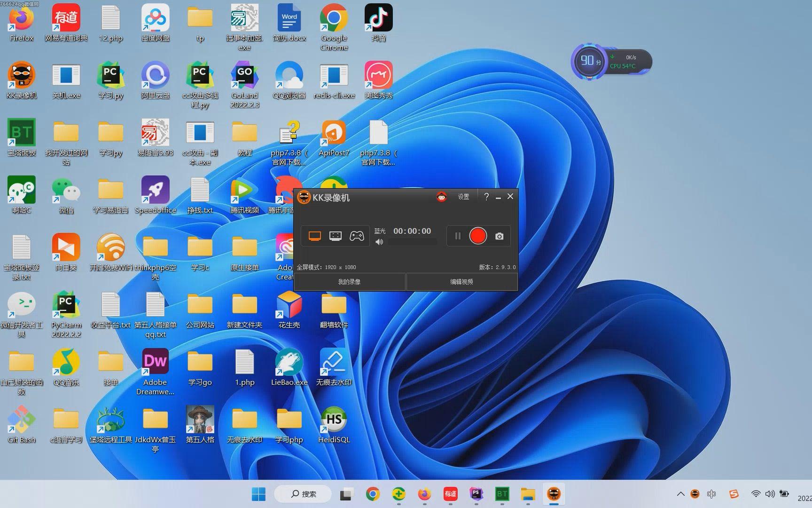The image size is (812, 508).
Task: Open 编辑视频
Action: click(x=462, y=282)
